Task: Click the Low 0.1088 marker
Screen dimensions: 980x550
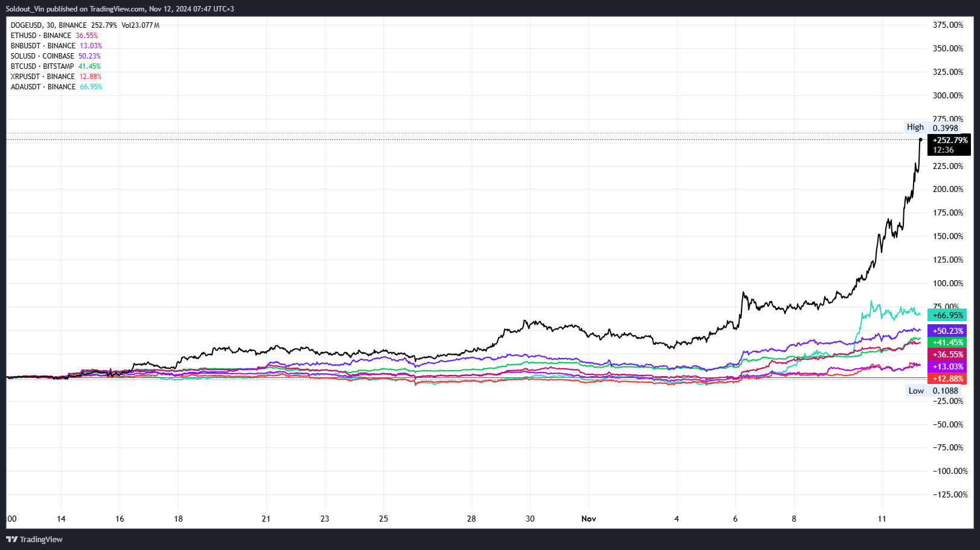Action: pyautogui.click(x=933, y=391)
